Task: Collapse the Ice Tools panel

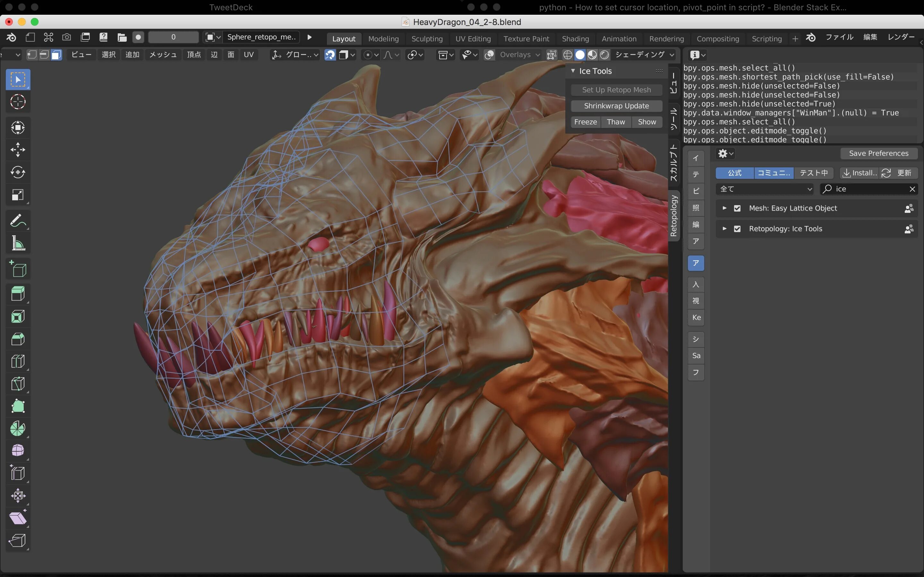Action: (x=573, y=71)
